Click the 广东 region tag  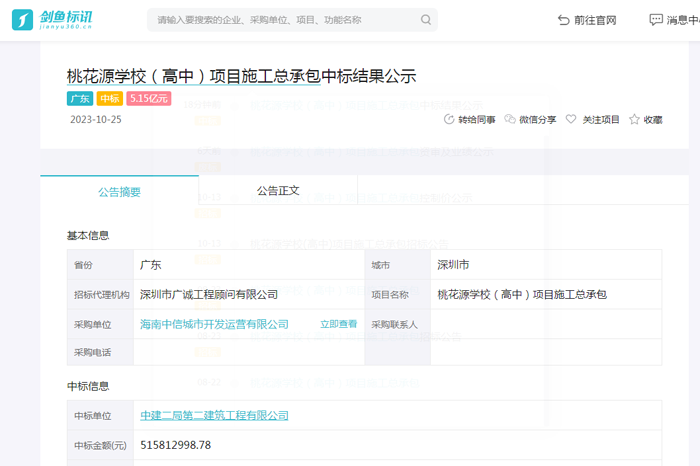point(80,99)
